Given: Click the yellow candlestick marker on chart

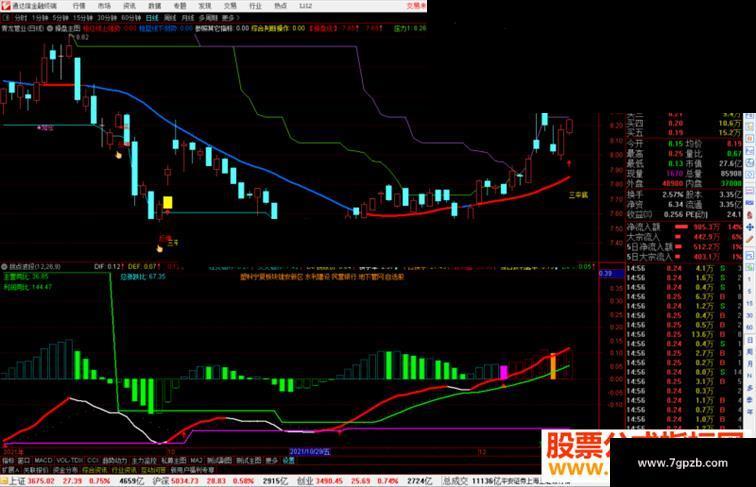Looking at the screenshot, I should (167, 203).
